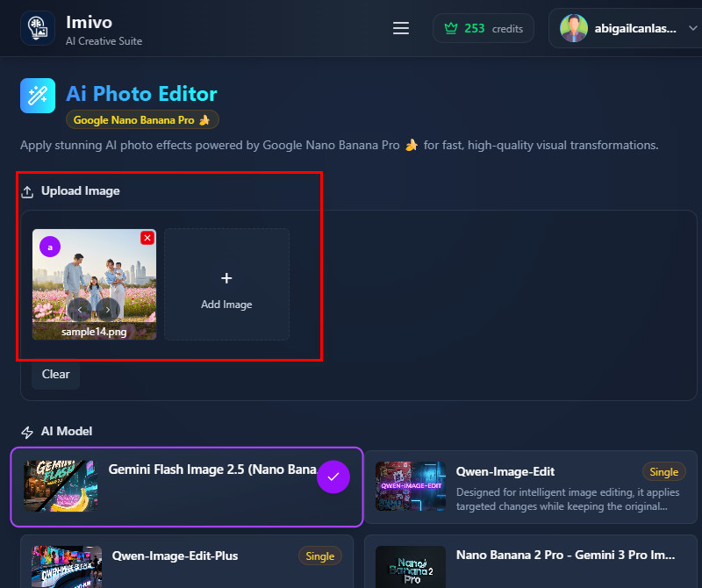The image size is (702, 588).
Task: Select the Qwen-Image-Edit-Plus model card
Action: (187, 562)
